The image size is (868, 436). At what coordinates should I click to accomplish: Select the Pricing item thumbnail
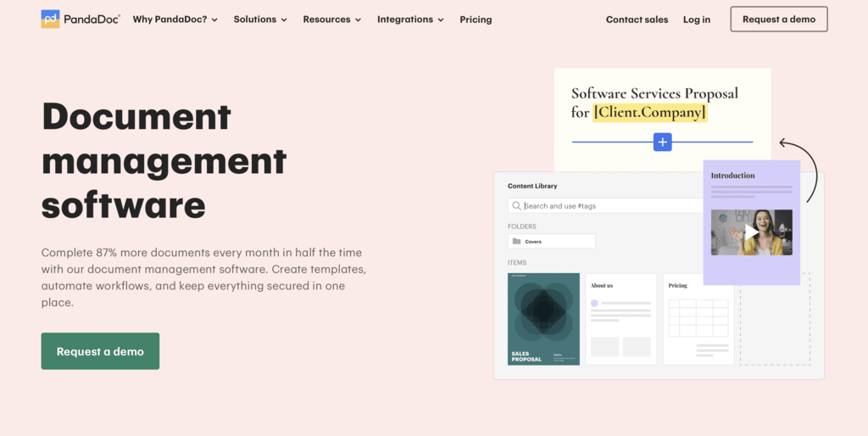(698, 319)
